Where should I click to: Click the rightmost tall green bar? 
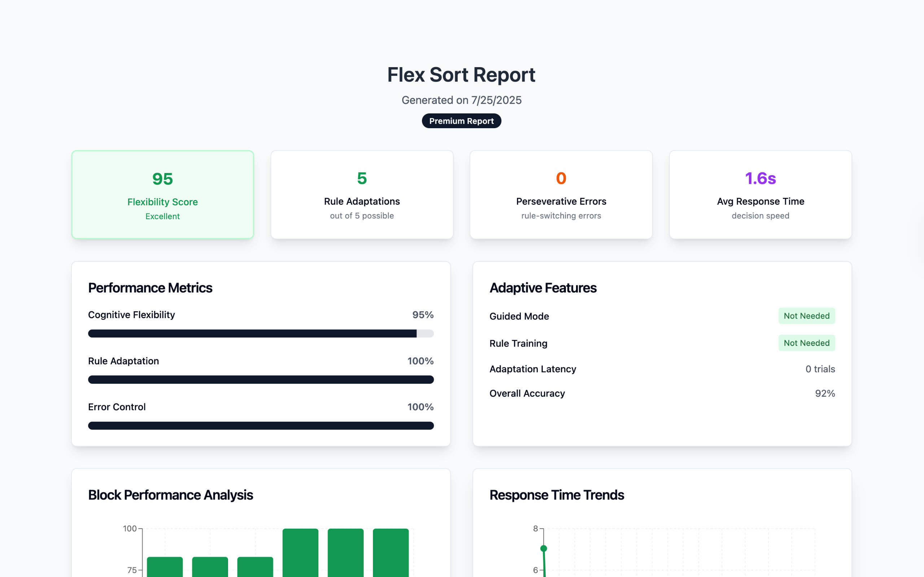391,553
